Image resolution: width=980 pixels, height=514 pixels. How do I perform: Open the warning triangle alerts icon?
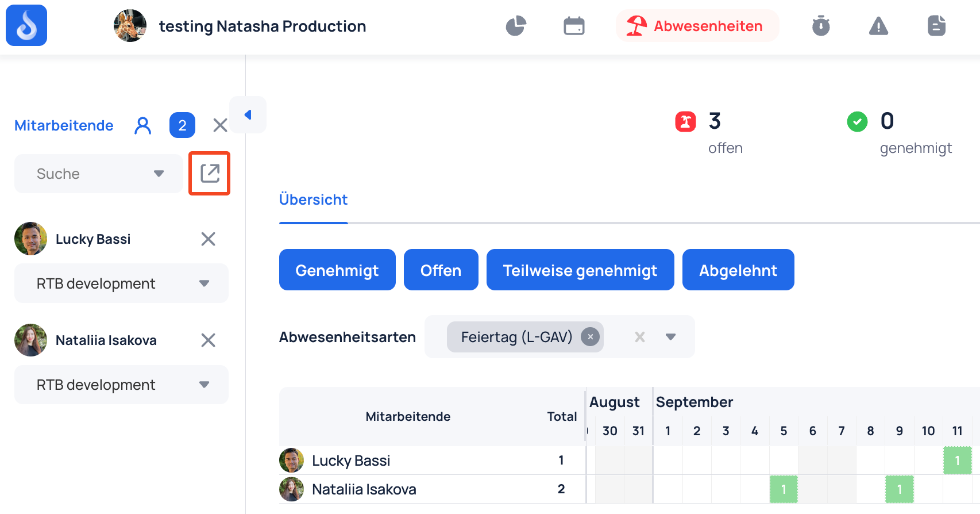coord(878,26)
